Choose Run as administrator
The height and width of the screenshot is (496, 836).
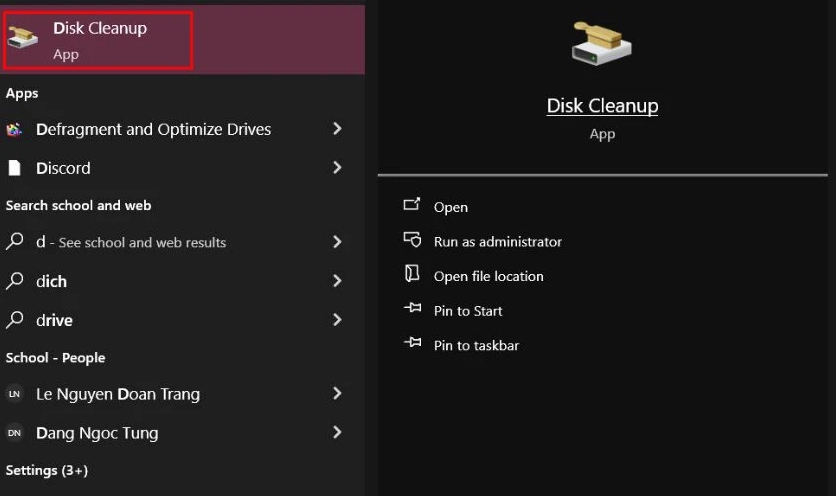(x=497, y=242)
